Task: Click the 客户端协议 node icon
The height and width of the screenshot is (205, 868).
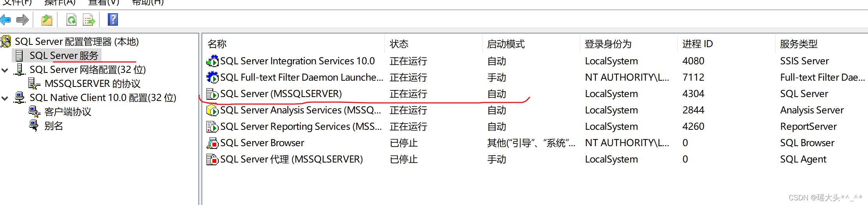Action: pos(34,111)
